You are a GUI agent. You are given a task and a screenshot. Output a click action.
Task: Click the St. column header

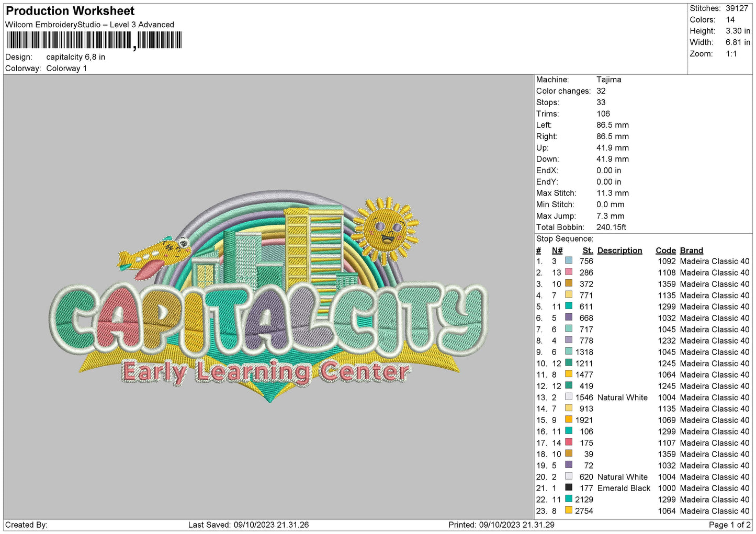588,251
